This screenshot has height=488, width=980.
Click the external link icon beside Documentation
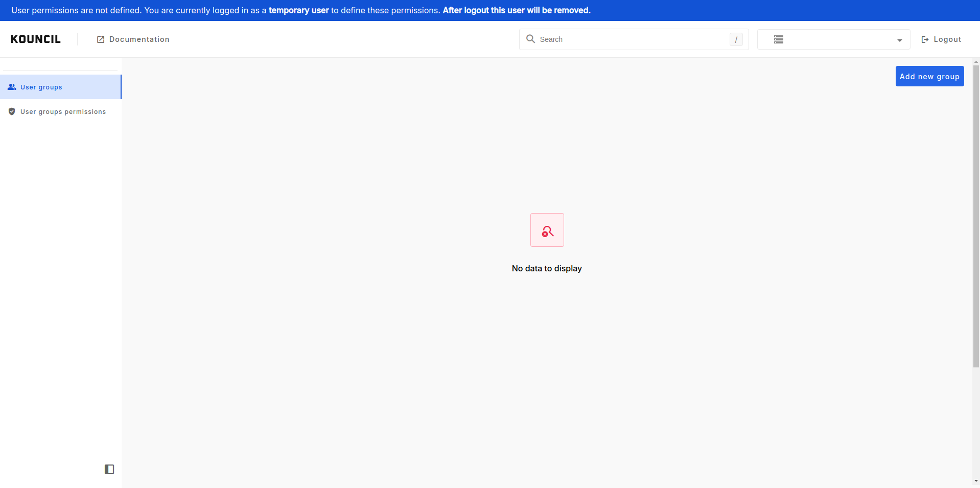pyautogui.click(x=101, y=39)
